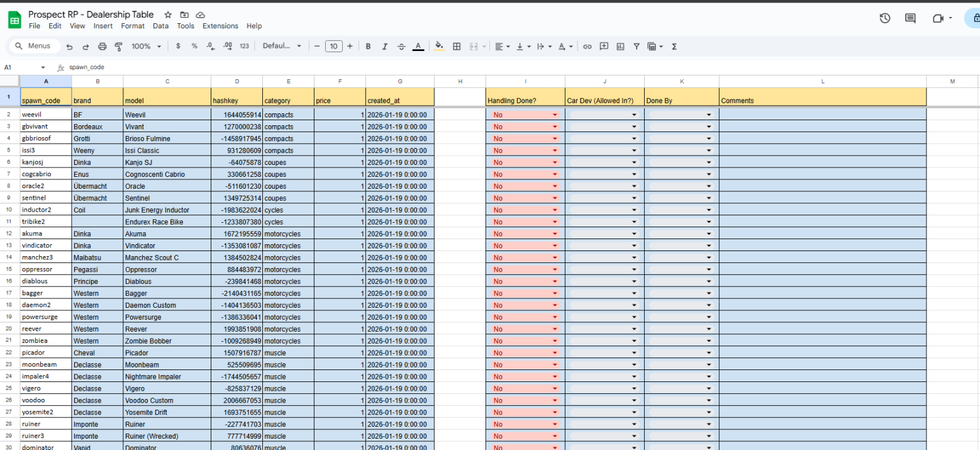Open the Help menu
Viewport: 980px width, 450px height.
[x=254, y=26]
